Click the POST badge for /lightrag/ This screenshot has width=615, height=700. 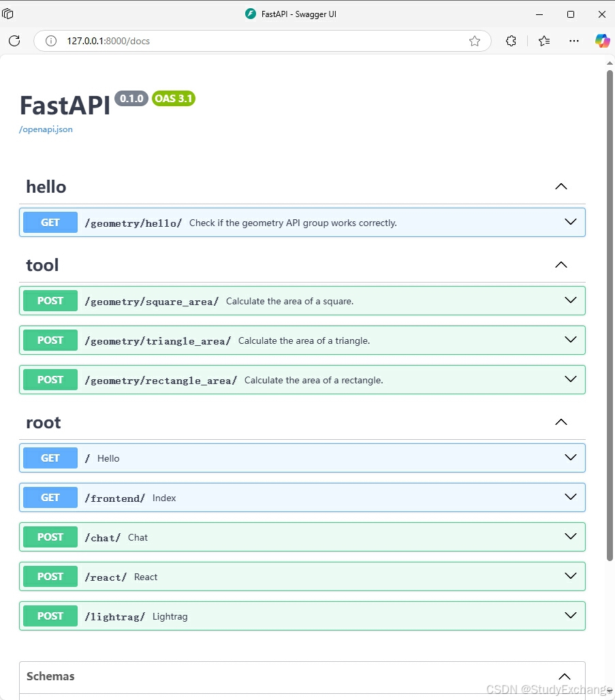point(50,616)
